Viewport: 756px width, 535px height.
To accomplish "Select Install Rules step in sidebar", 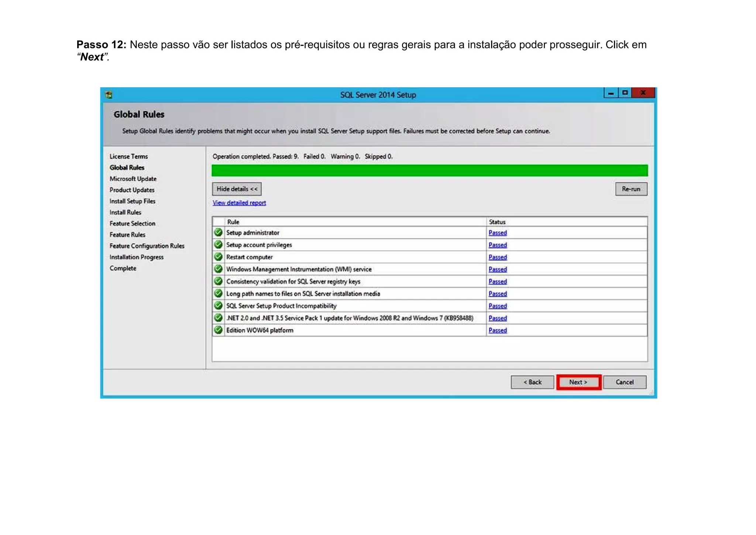I will coord(125,212).
